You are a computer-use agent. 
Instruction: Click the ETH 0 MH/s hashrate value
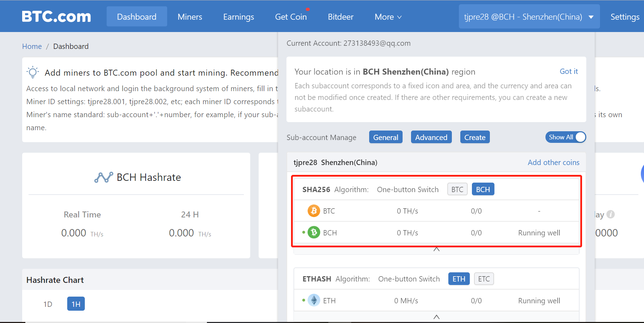click(406, 300)
